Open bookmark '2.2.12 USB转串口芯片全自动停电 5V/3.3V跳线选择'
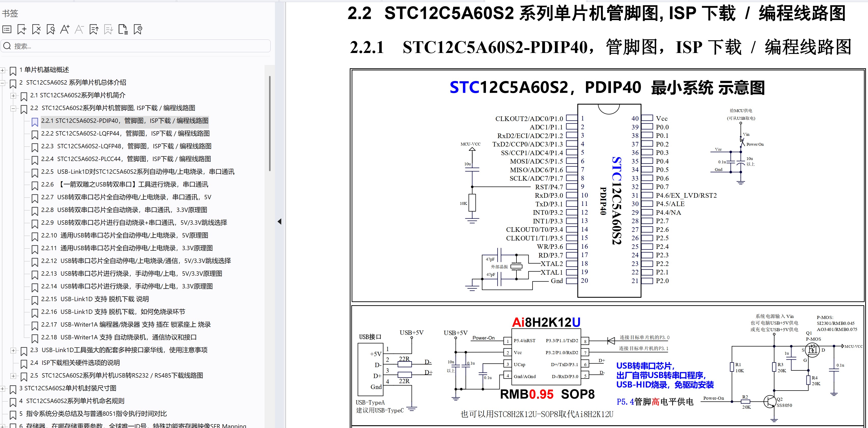The width and height of the screenshot is (868, 428). [136, 261]
